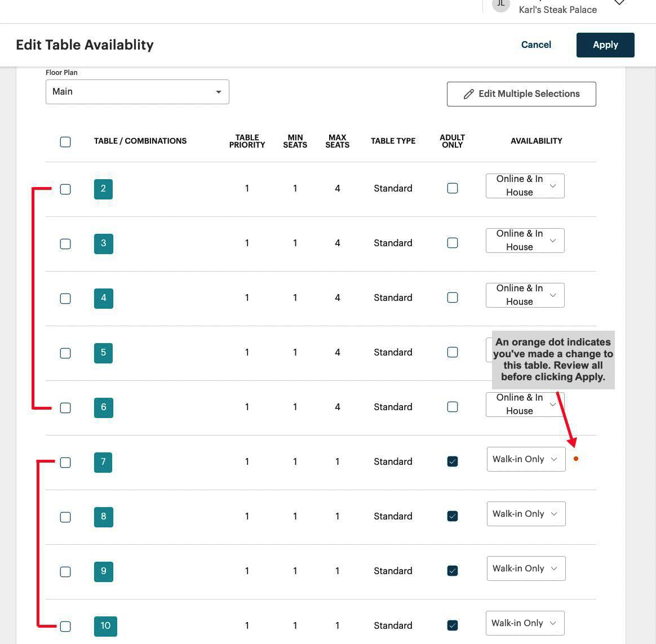
Task: Open availability dropdown for table 4
Action: [x=525, y=295]
